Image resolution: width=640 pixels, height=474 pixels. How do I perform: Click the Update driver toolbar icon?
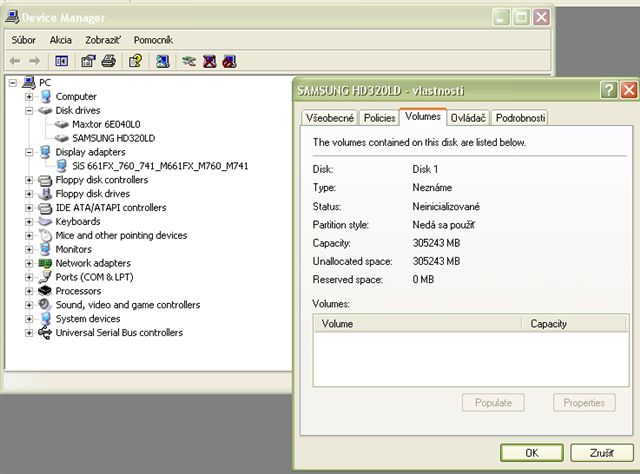click(x=189, y=61)
